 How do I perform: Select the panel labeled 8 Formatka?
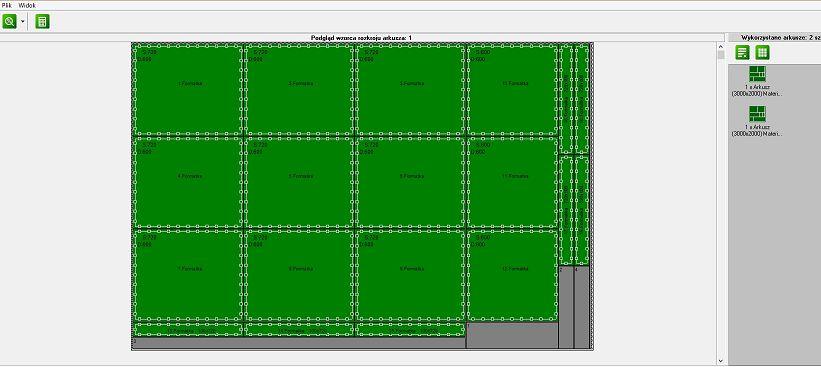tap(298, 275)
